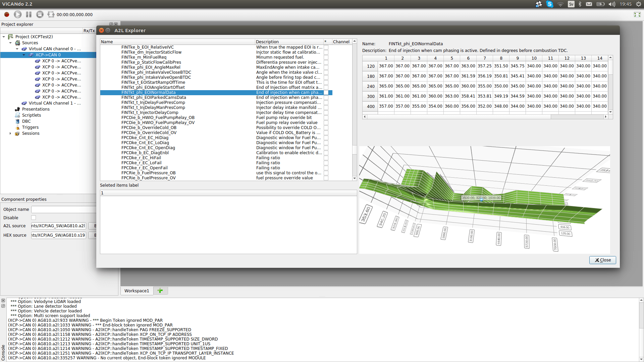Collapse the Sources tree node

coord(10,43)
